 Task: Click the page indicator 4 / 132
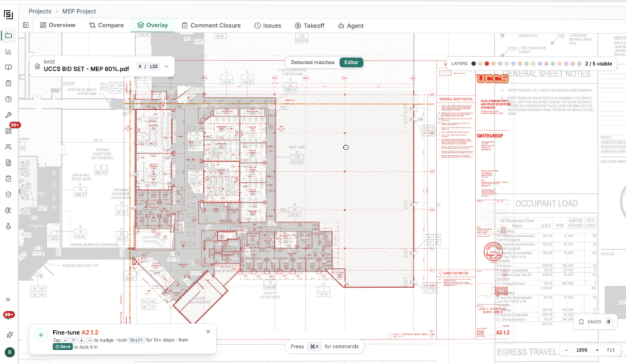pyautogui.click(x=148, y=67)
